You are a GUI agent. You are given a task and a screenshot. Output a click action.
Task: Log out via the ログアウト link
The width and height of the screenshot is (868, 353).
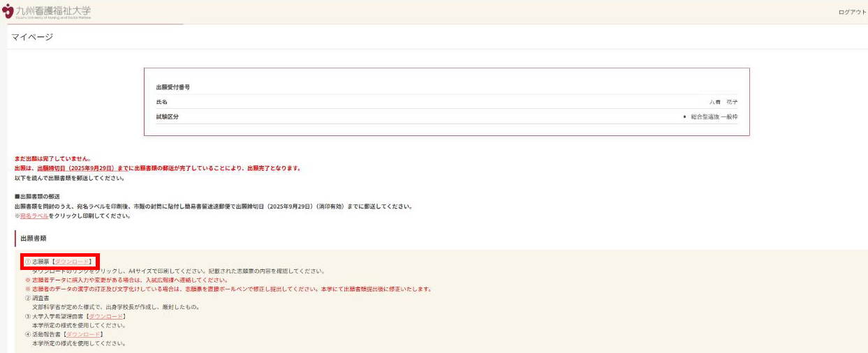point(852,13)
